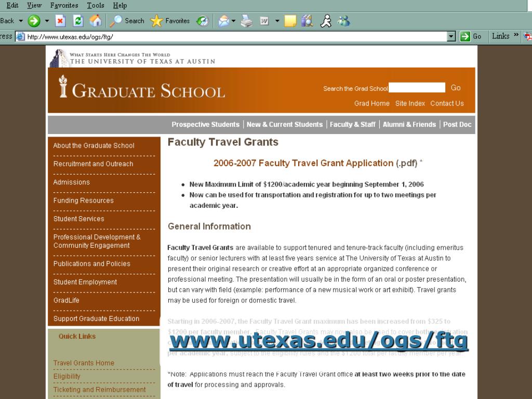The width and height of the screenshot is (532, 399).
Task: Open the Back button history dropdown arrow
Action: 21,21
